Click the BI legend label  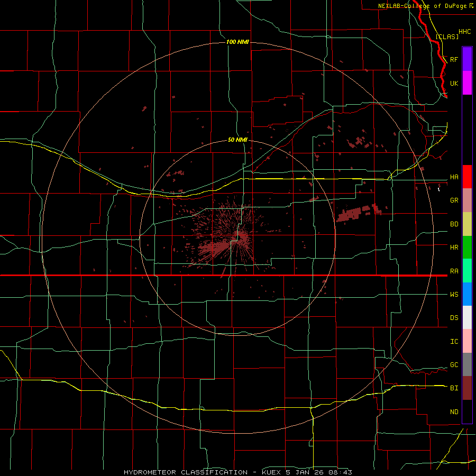(454, 388)
